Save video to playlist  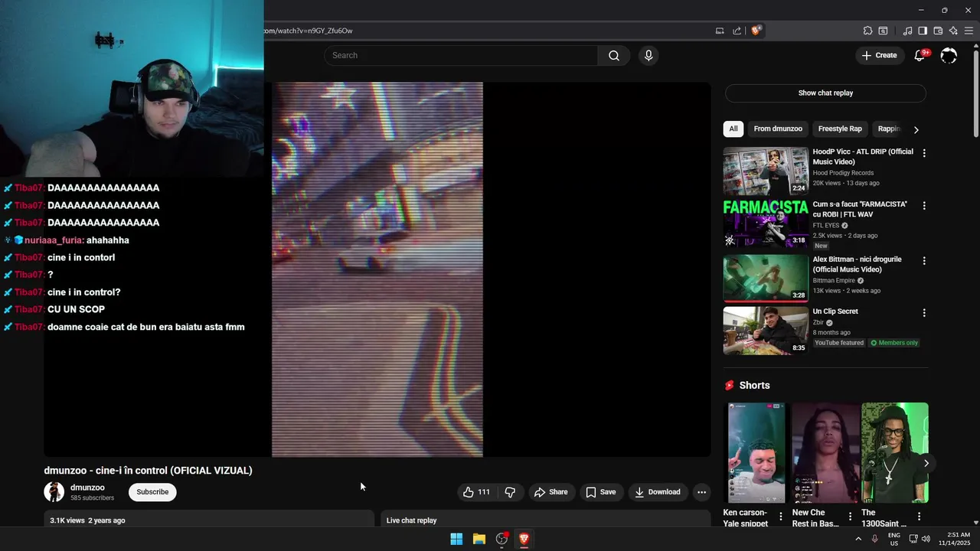tap(601, 492)
